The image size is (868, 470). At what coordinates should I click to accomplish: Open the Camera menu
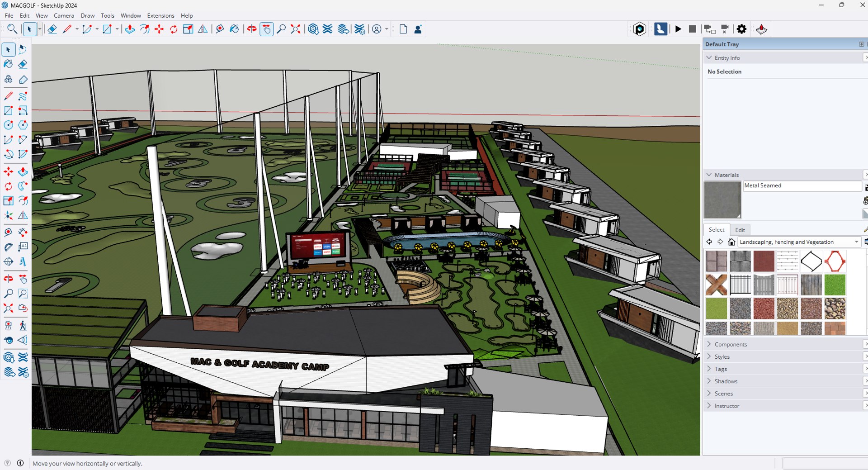coord(64,15)
